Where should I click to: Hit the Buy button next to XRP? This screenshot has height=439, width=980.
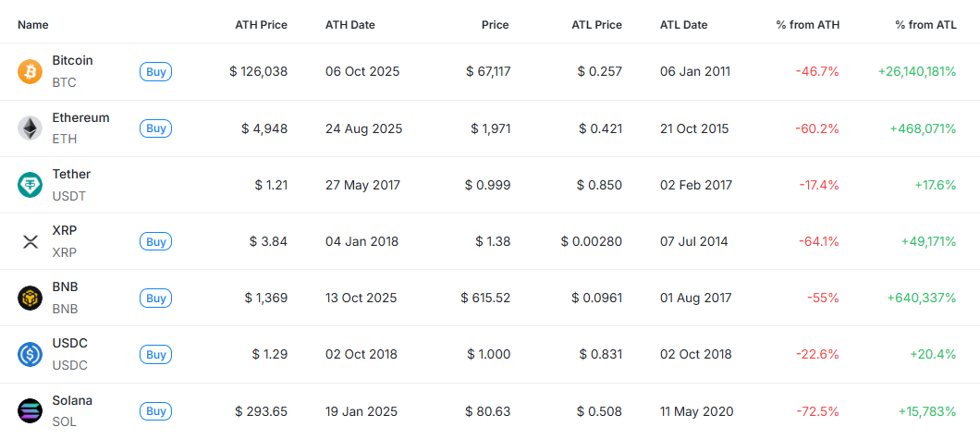(x=155, y=241)
